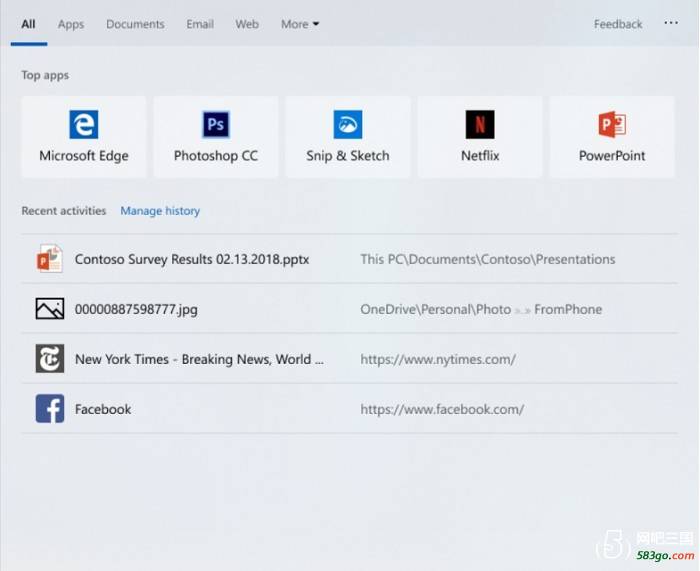Switch to the Documents tab

click(135, 24)
